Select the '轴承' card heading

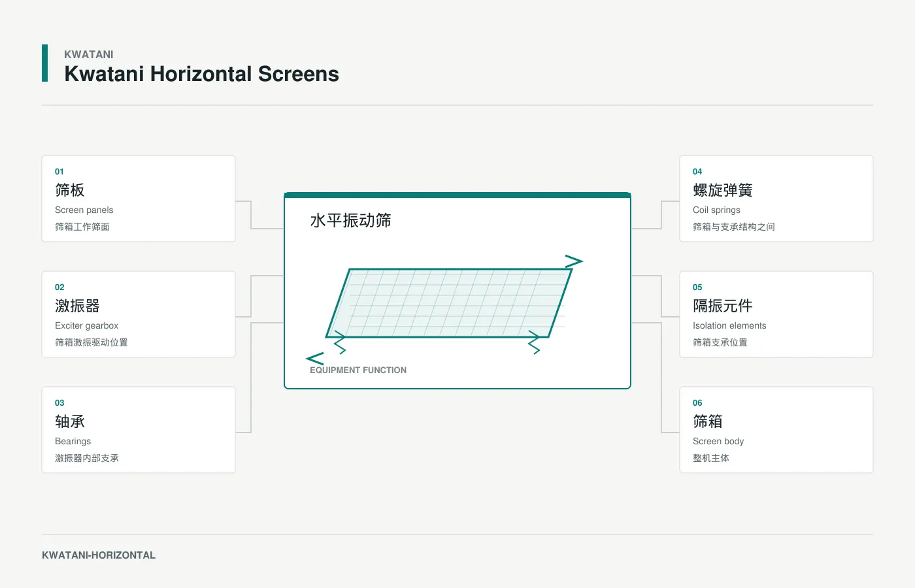pos(70,421)
